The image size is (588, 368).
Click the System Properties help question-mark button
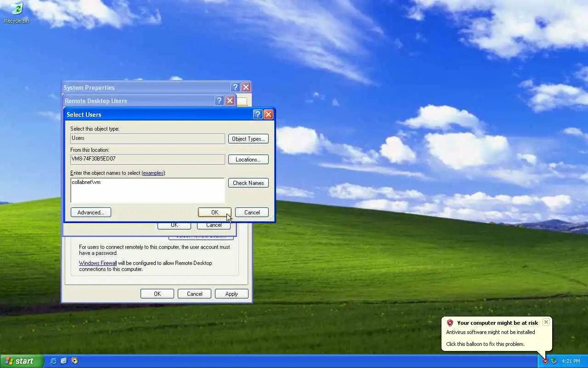(x=235, y=87)
